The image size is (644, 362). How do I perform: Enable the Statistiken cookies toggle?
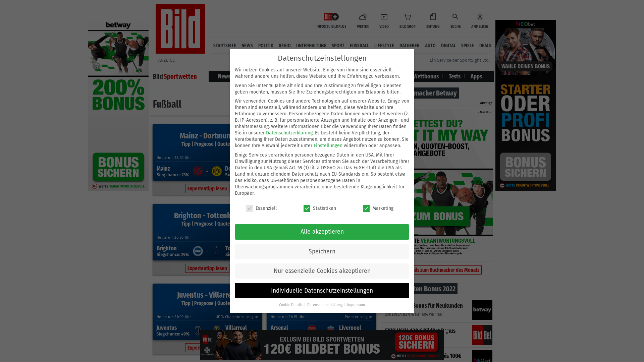pos(307,208)
